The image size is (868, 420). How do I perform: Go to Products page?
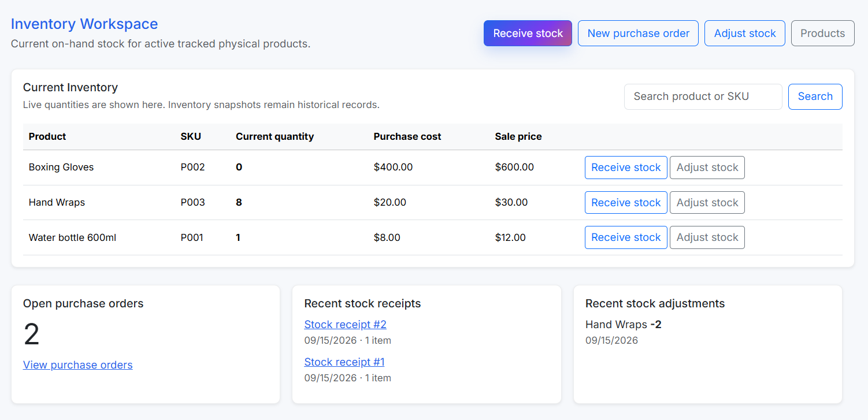click(823, 34)
